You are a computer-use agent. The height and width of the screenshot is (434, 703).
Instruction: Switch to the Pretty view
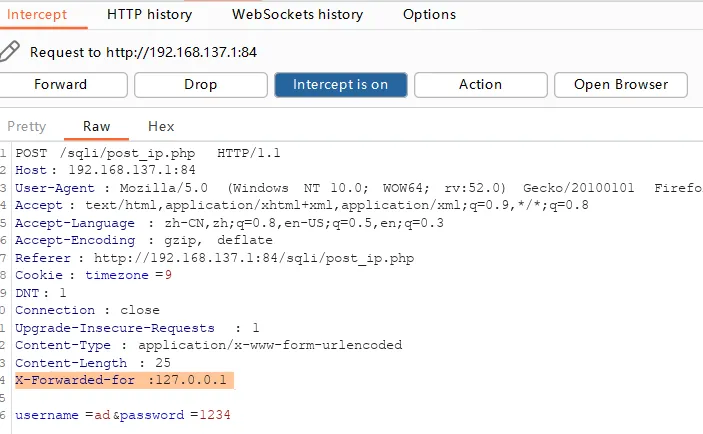click(x=27, y=126)
